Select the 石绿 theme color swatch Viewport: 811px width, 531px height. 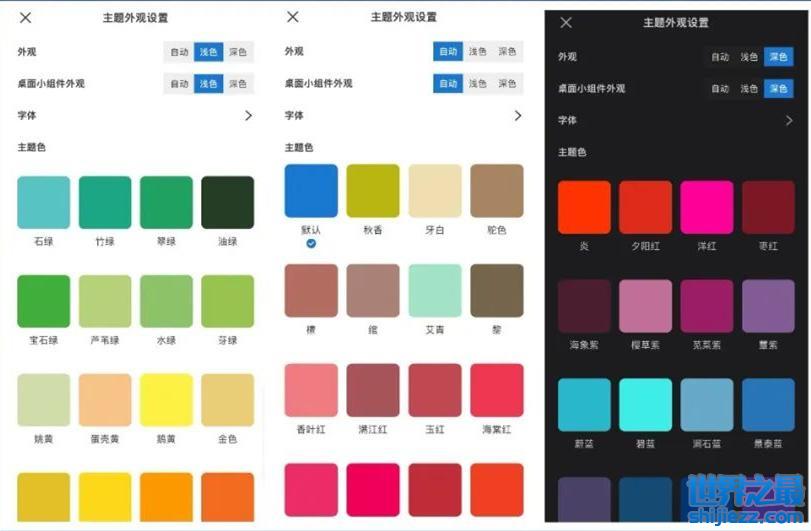(x=44, y=203)
